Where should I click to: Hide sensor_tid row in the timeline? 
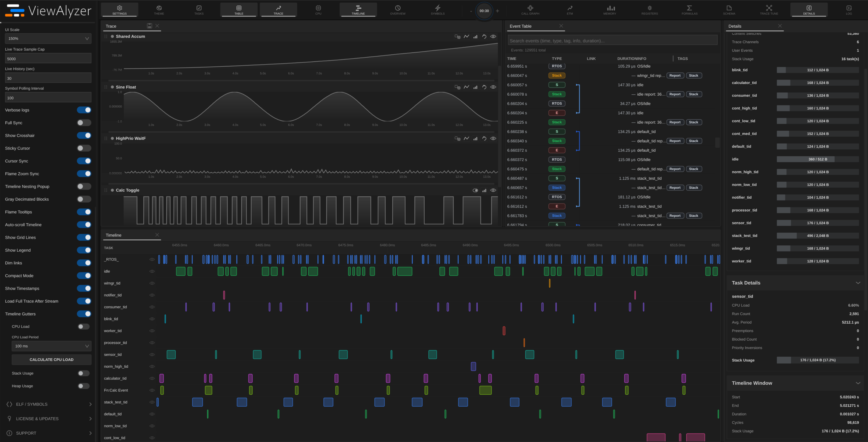point(152,354)
